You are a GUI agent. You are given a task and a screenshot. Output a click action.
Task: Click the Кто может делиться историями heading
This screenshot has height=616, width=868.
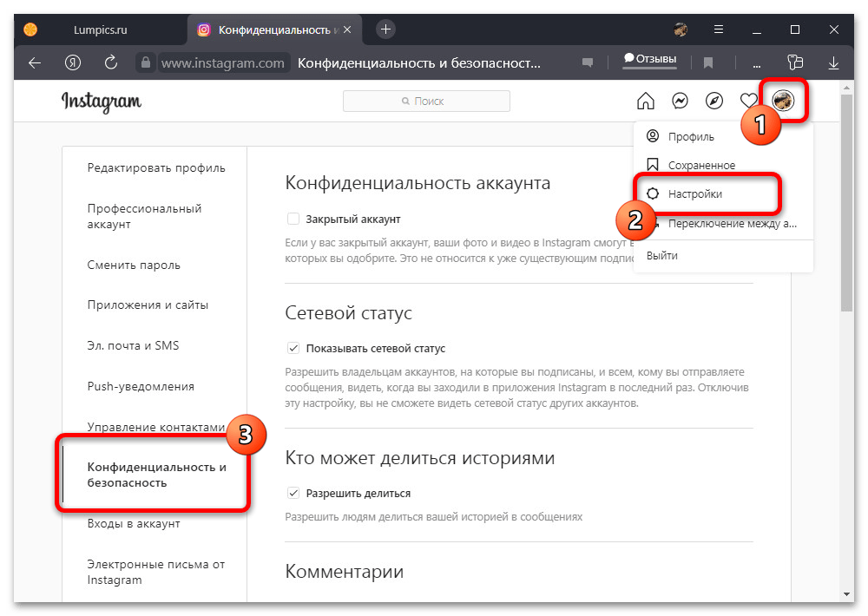419,458
